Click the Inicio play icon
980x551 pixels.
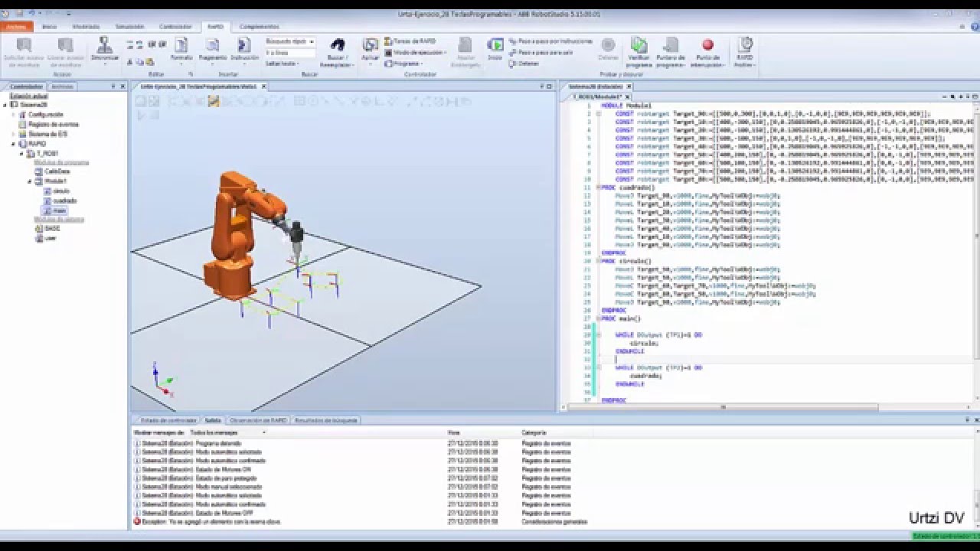495,45
